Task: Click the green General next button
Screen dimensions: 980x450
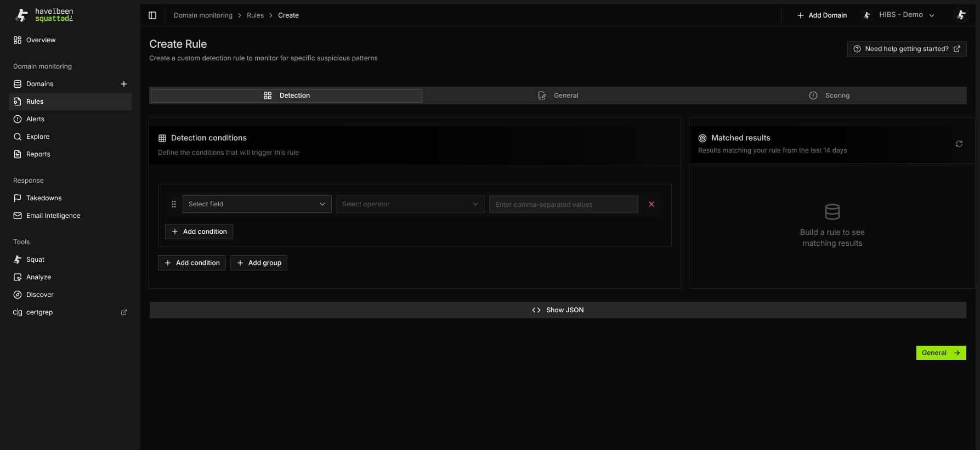Action: coord(941,353)
